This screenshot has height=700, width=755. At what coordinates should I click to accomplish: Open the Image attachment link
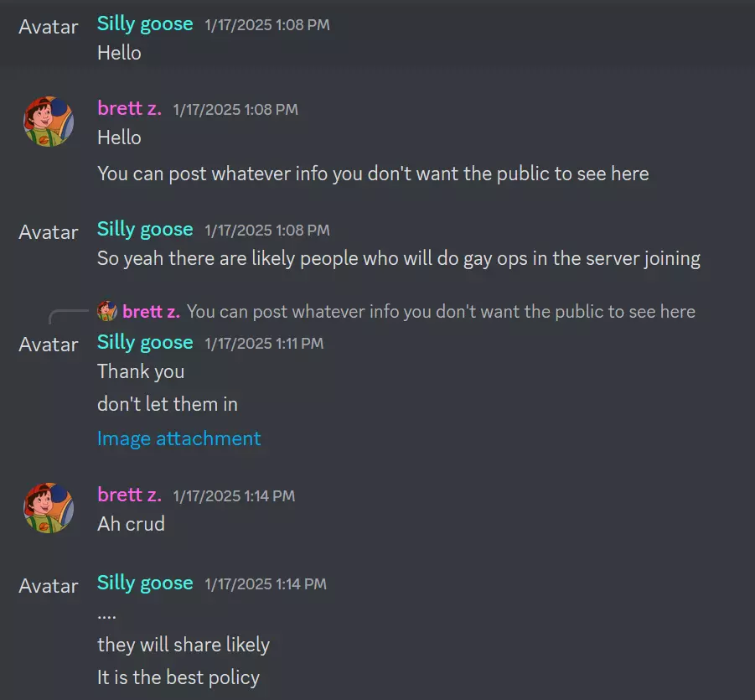click(x=178, y=438)
